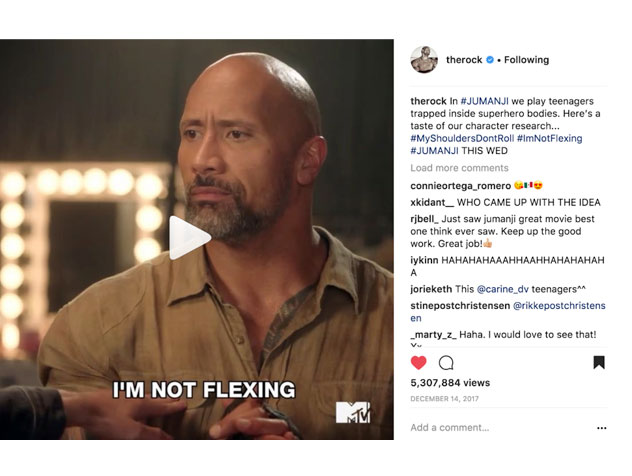Open @rikkepostchristensen mention link
The image size is (632, 476).
559,305
